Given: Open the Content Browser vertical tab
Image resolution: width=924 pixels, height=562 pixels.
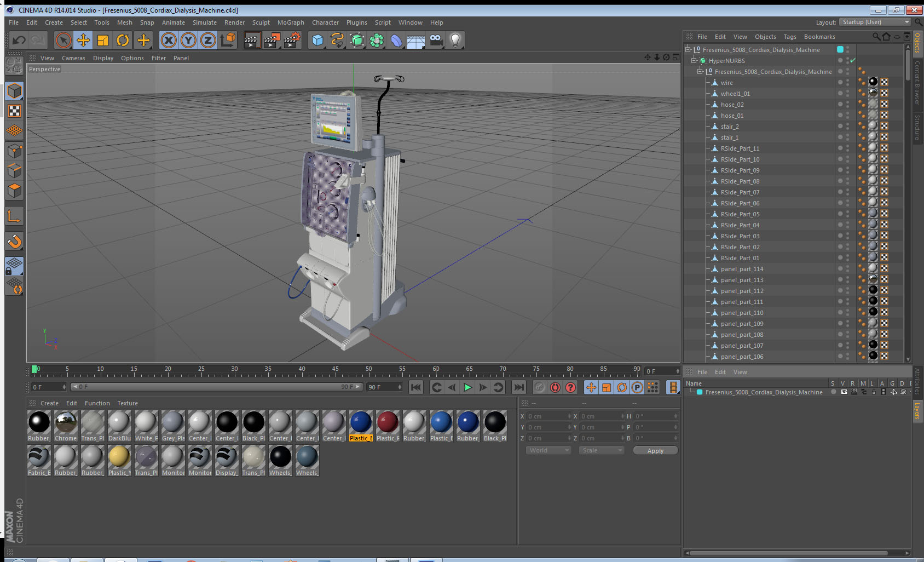Looking at the screenshot, I should pyautogui.click(x=917, y=82).
